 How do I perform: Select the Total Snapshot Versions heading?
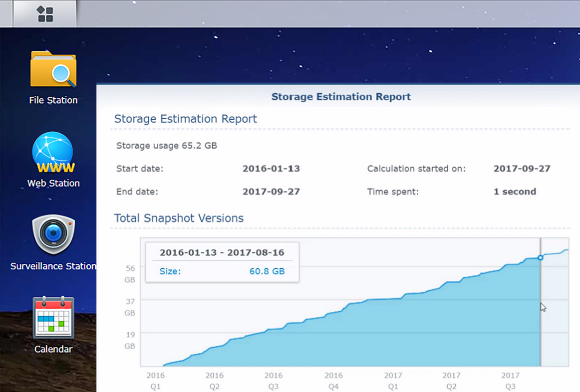(179, 218)
